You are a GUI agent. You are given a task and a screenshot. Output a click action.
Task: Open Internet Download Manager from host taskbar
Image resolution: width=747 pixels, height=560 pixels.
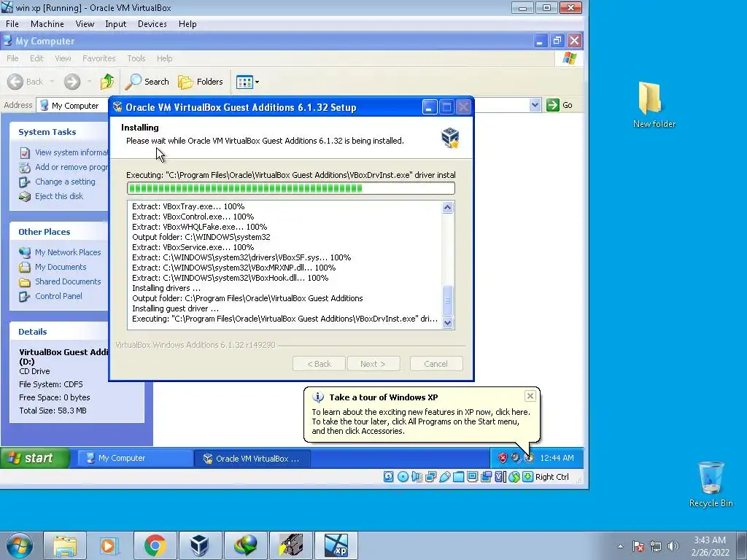(x=245, y=545)
